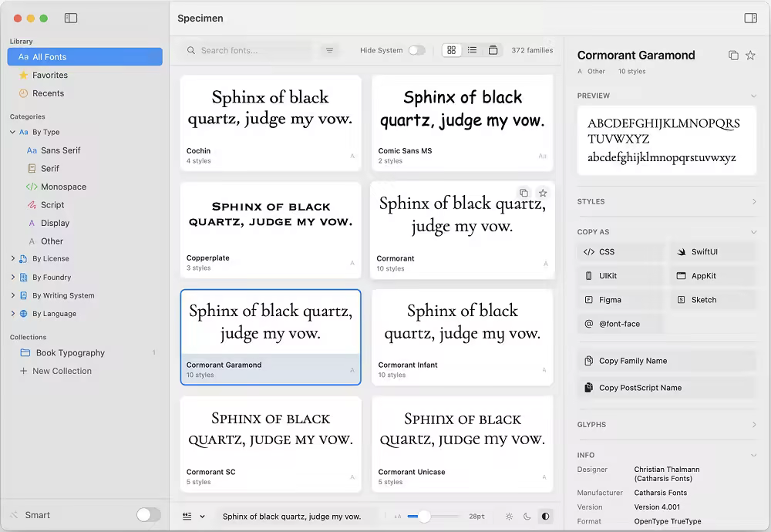Open the collections view icon

coord(493,49)
